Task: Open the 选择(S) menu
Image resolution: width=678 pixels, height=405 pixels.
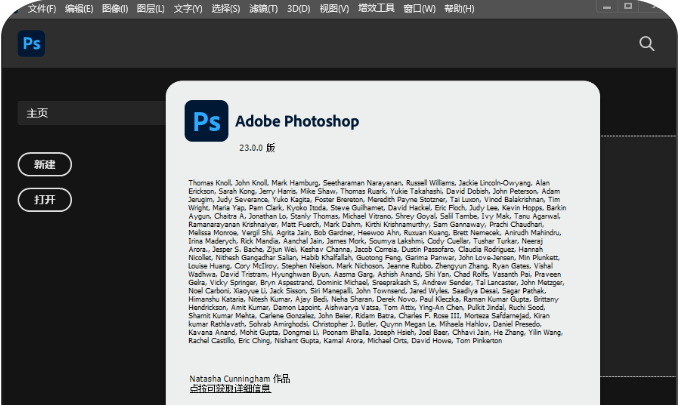Action: (224, 9)
